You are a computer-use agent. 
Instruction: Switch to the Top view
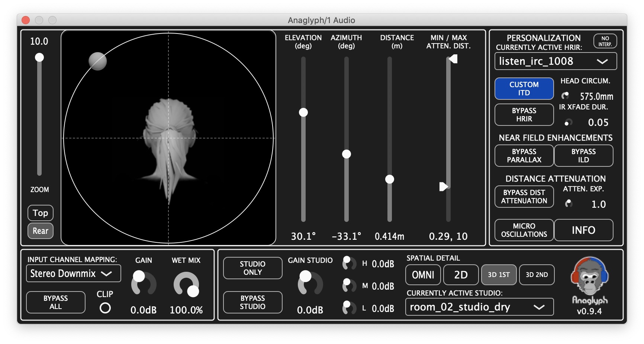coord(41,213)
